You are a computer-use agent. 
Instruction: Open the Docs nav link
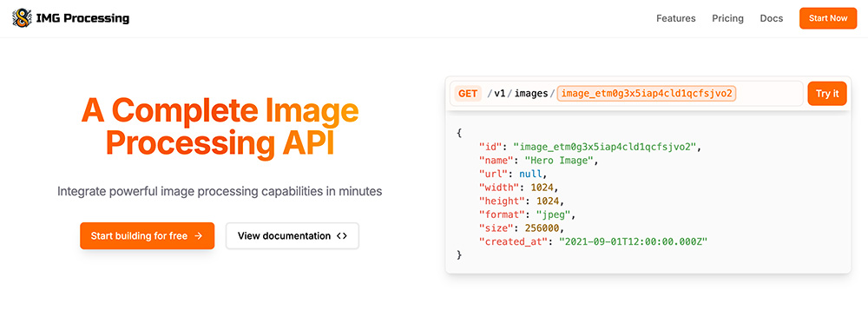(771, 18)
